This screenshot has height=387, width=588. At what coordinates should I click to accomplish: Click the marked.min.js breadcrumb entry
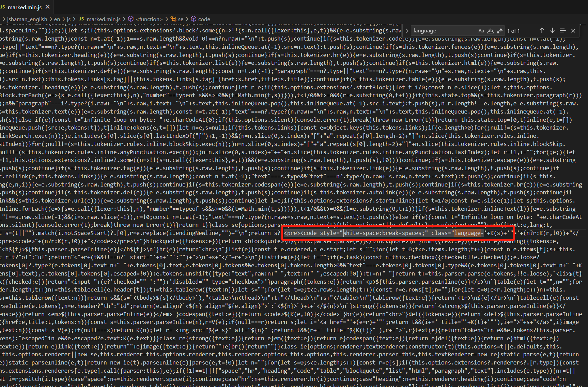click(104, 19)
